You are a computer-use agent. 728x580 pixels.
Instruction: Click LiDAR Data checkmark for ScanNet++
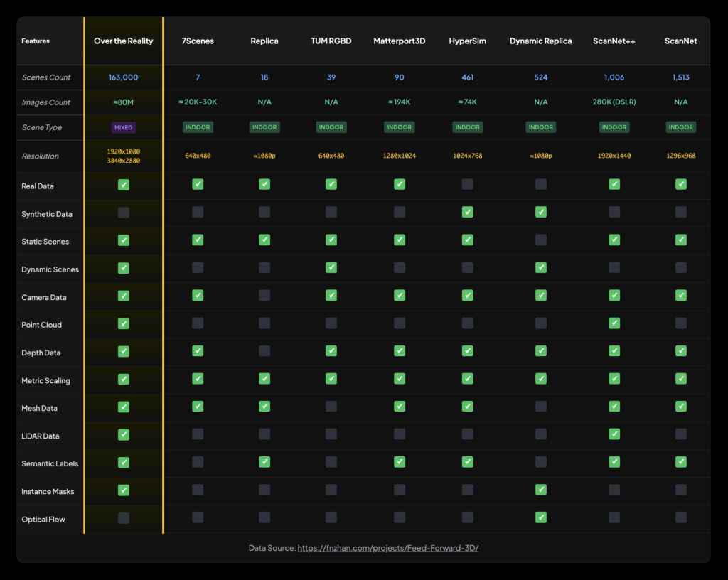[x=614, y=434]
